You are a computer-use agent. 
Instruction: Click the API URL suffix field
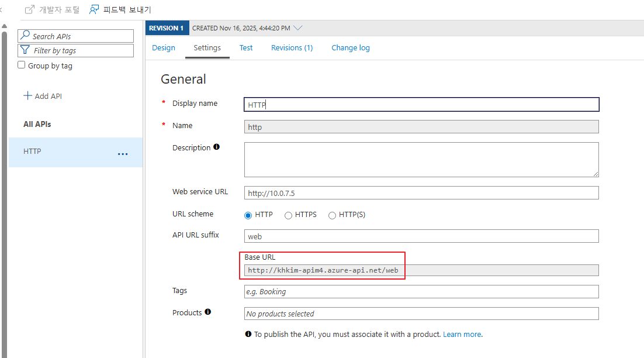point(421,236)
